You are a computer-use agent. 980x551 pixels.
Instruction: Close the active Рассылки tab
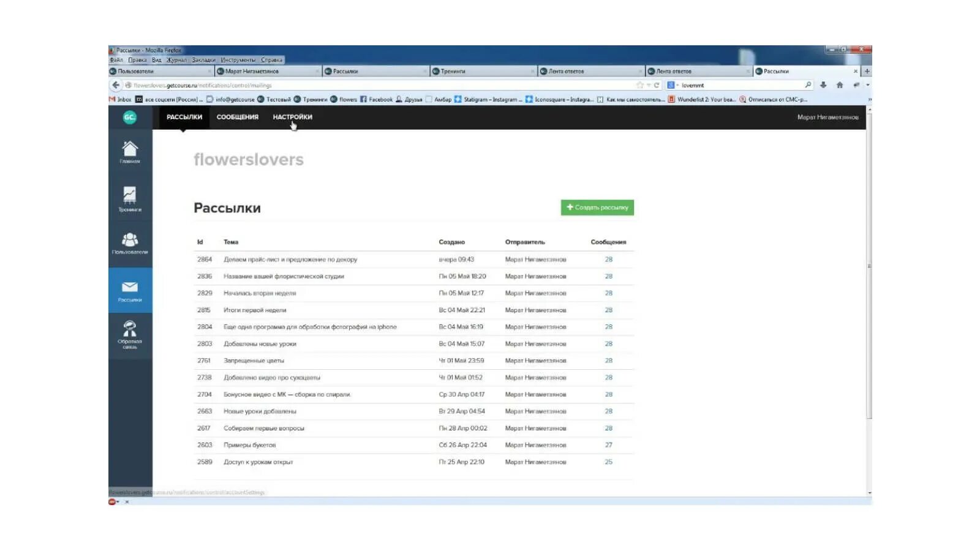pos(856,71)
